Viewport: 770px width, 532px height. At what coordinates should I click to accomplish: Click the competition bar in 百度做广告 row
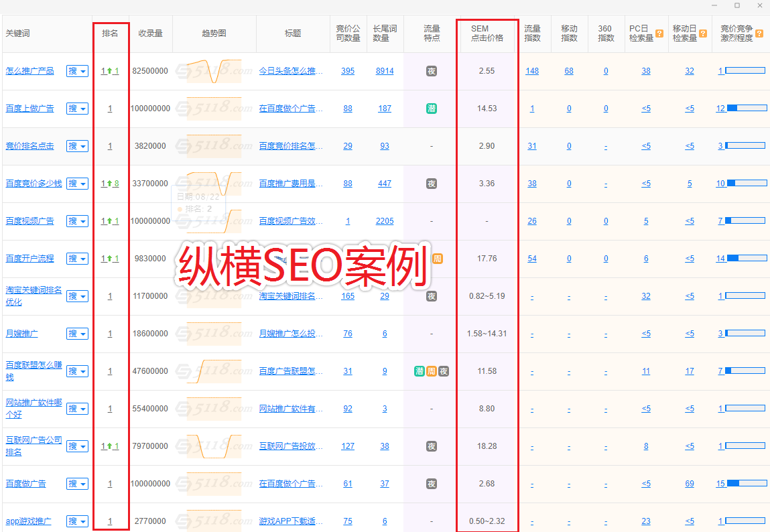(747, 483)
